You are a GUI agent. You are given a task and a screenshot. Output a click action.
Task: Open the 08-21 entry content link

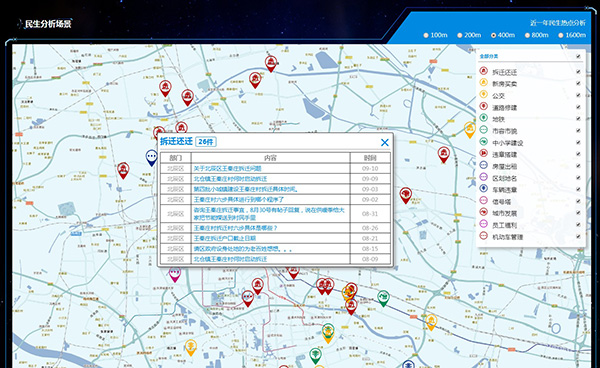coord(225,238)
